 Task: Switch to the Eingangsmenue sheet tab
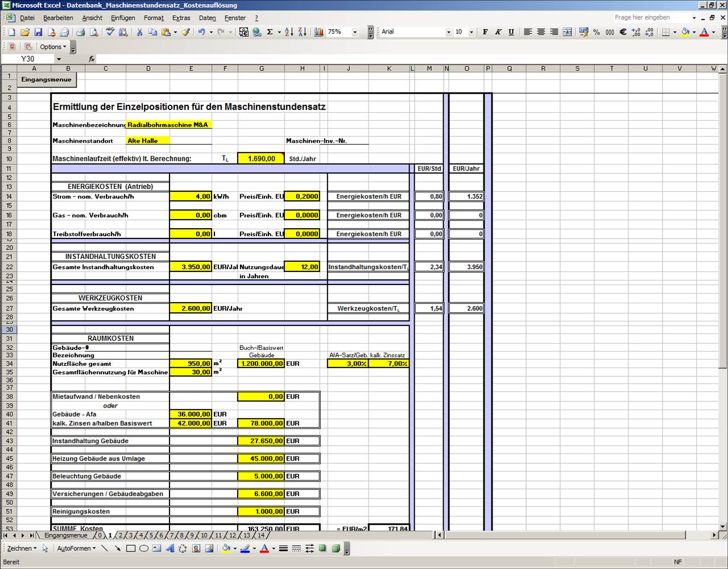[x=65, y=535]
